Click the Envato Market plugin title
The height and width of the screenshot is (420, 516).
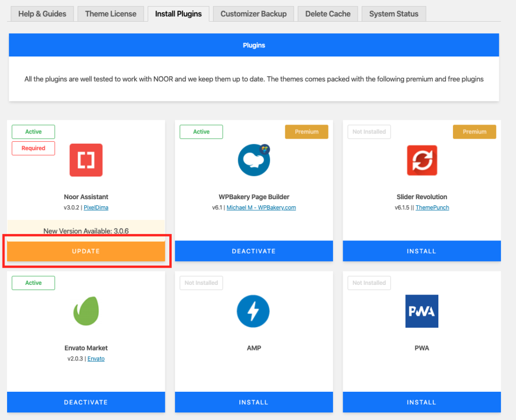point(86,348)
